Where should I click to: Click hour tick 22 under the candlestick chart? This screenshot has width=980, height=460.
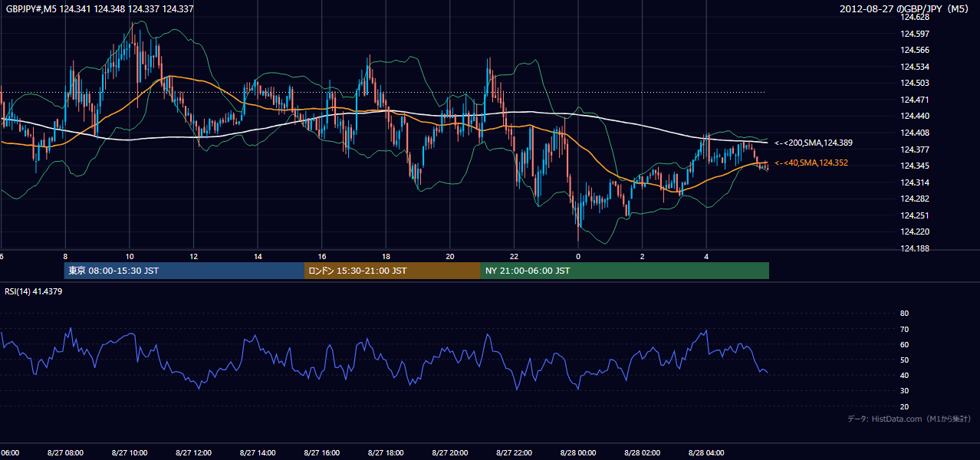click(515, 257)
